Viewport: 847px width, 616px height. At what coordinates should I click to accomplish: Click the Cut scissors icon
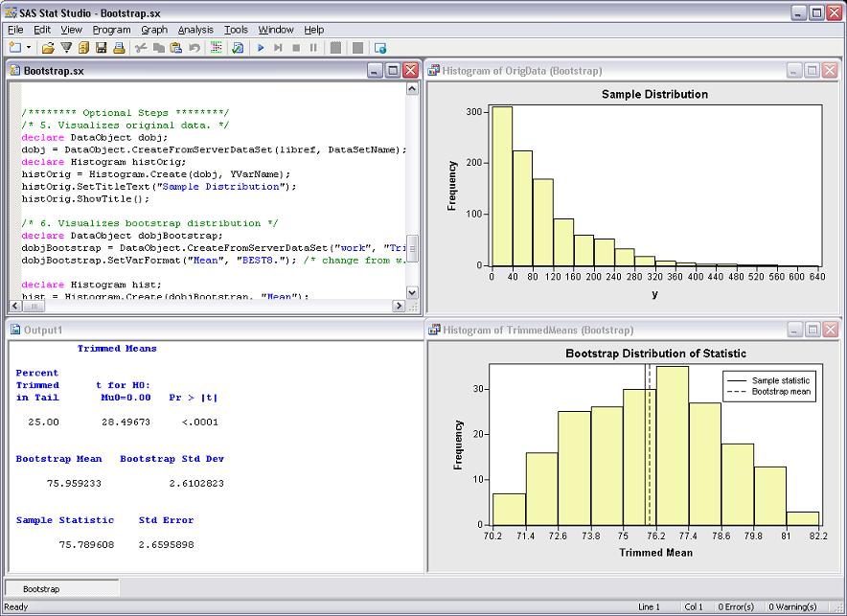(140, 47)
